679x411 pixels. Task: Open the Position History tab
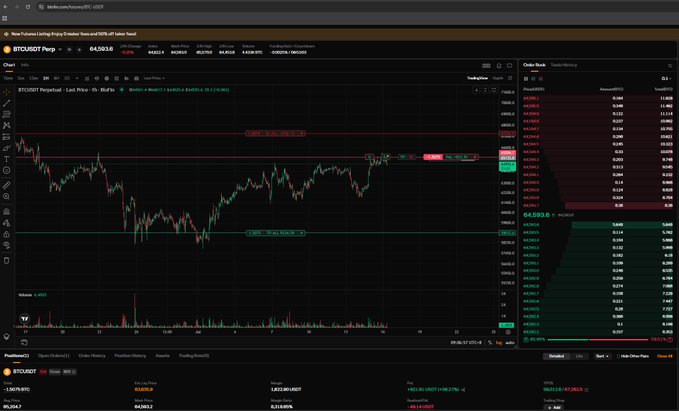130,356
